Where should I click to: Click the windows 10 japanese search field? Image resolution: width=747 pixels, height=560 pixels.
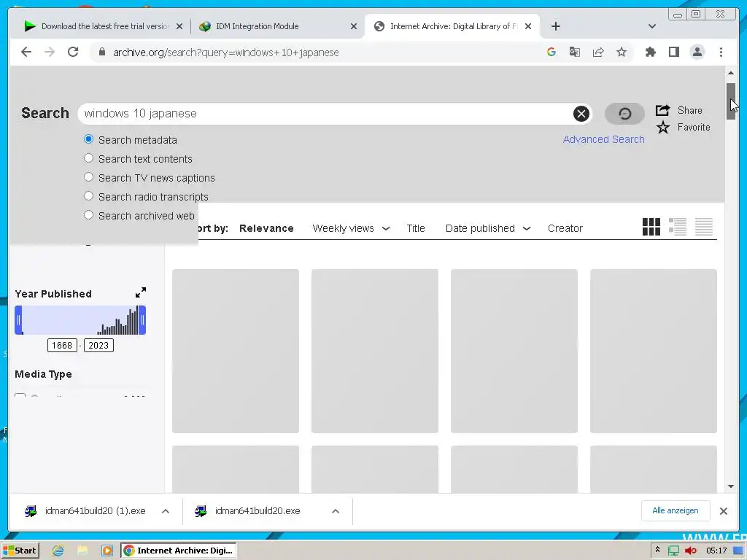coord(327,113)
